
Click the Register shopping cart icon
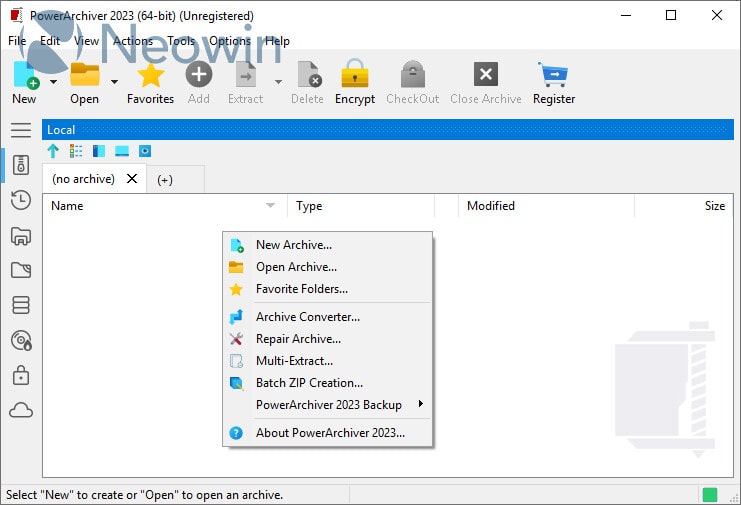553,74
